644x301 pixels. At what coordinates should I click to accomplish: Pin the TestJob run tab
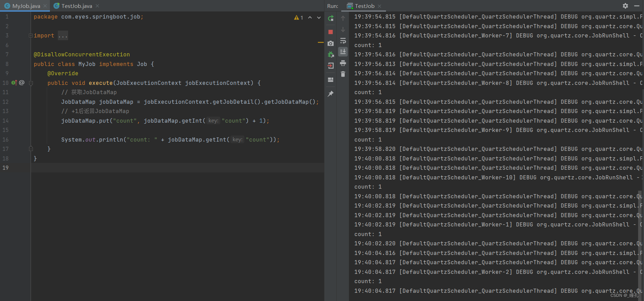331,93
